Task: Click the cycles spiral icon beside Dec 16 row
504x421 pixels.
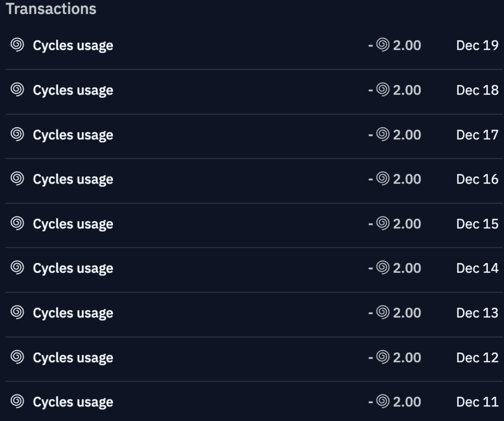Action: [17, 179]
